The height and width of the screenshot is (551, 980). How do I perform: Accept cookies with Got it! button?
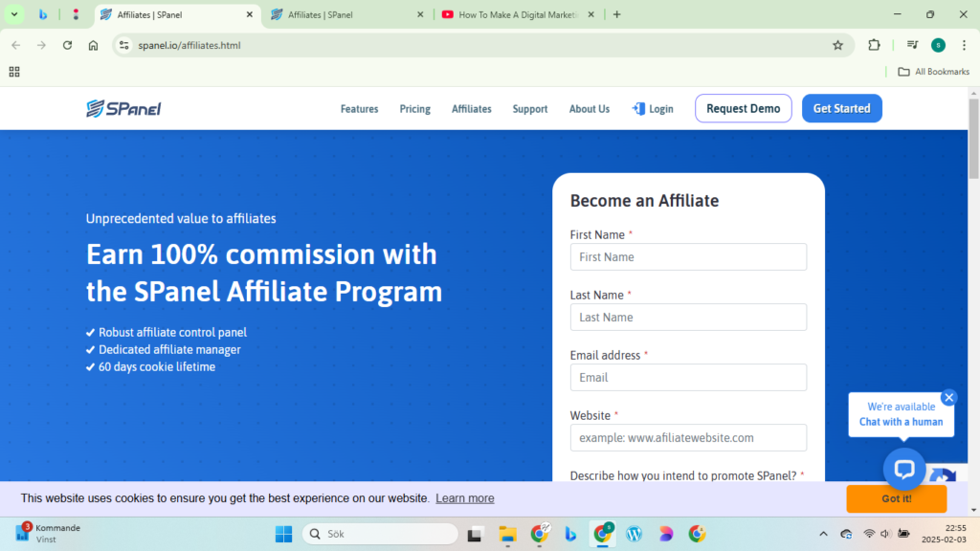896,498
